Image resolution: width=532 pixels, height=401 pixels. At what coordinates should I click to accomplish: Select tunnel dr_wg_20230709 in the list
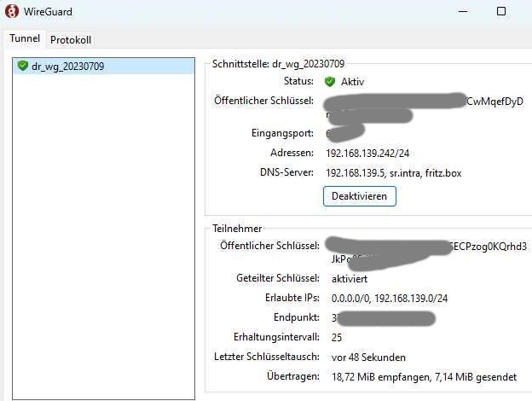pos(103,67)
